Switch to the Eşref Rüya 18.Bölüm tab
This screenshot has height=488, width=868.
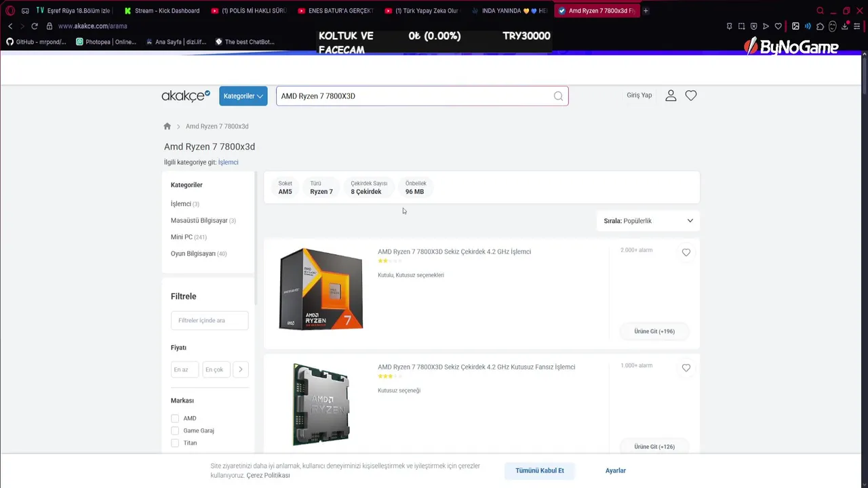(73, 11)
